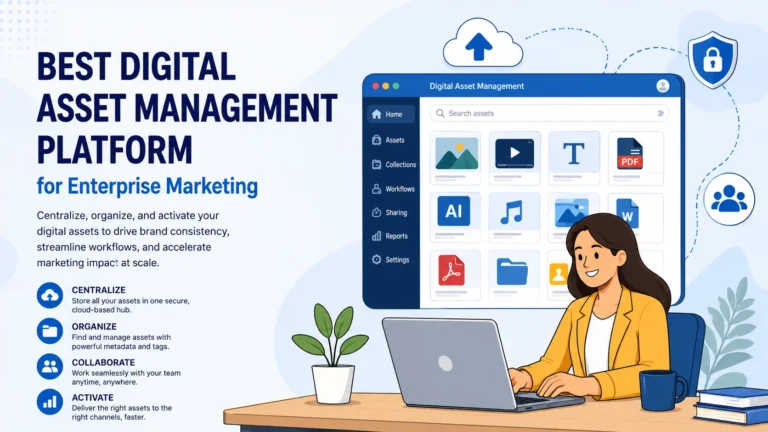
Task: Select Workflows in the sidebar
Action: [x=393, y=189]
